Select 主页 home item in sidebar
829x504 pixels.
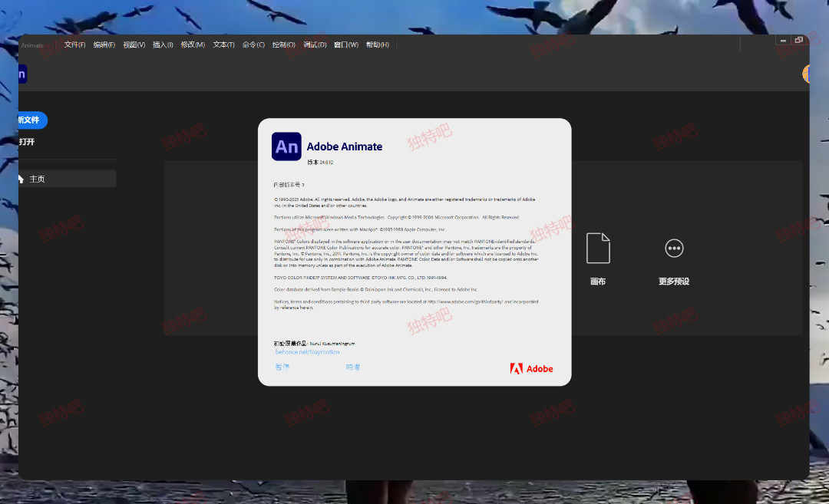point(67,179)
